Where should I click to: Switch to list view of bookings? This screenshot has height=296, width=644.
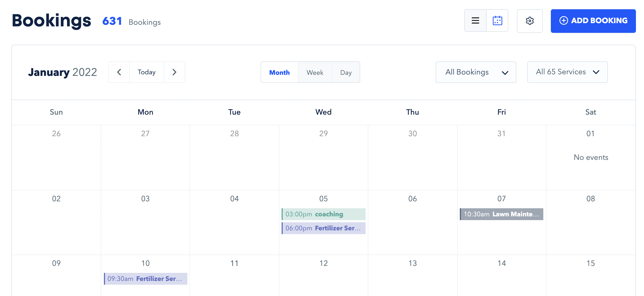pyautogui.click(x=475, y=20)
